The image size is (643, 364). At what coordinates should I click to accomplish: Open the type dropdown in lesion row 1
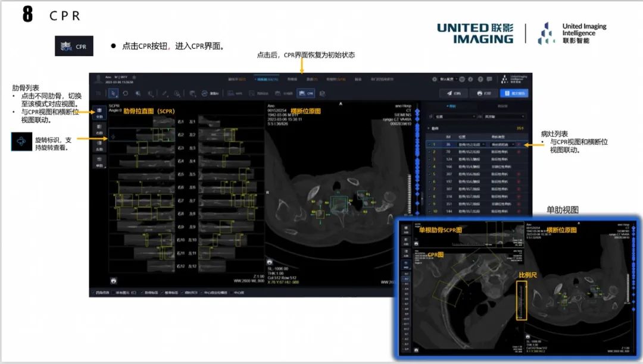pyautogui.click(x=502, y=144)
